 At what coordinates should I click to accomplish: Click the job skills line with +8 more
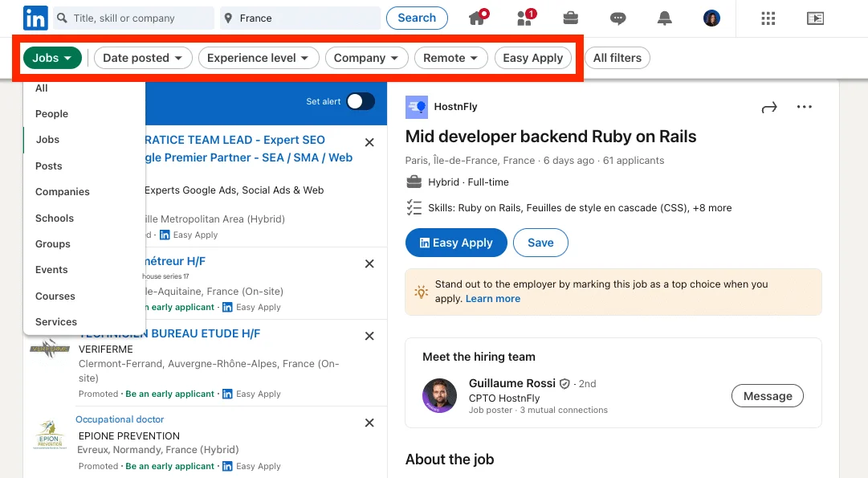point(580,208)
